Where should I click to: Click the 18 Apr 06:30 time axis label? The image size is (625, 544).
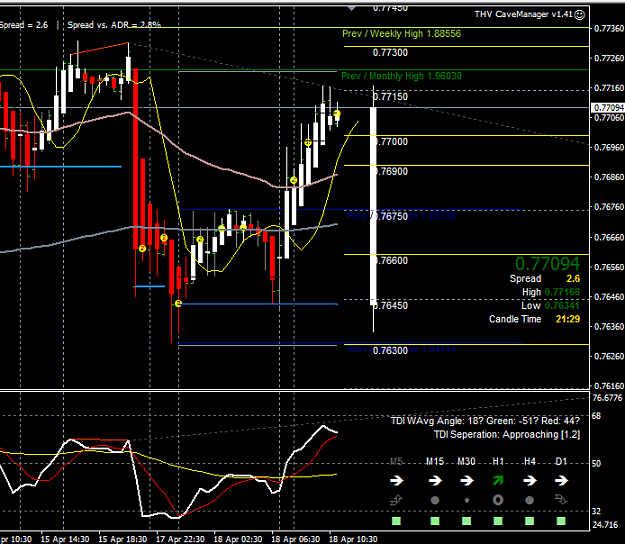pos(295,539)
